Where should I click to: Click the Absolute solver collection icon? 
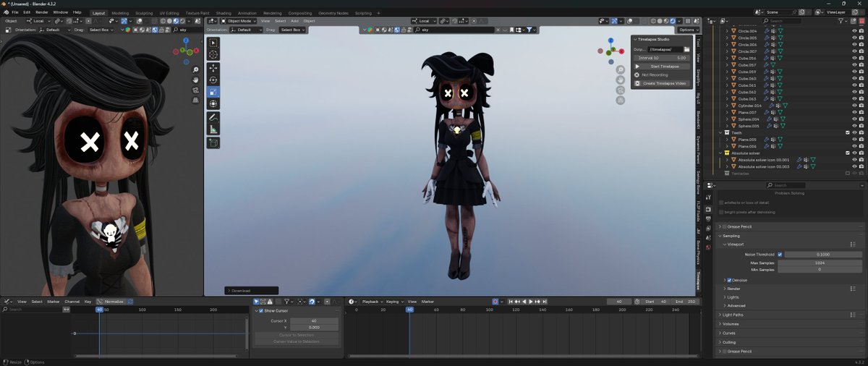pyautogui.click(x=727, y=153)
